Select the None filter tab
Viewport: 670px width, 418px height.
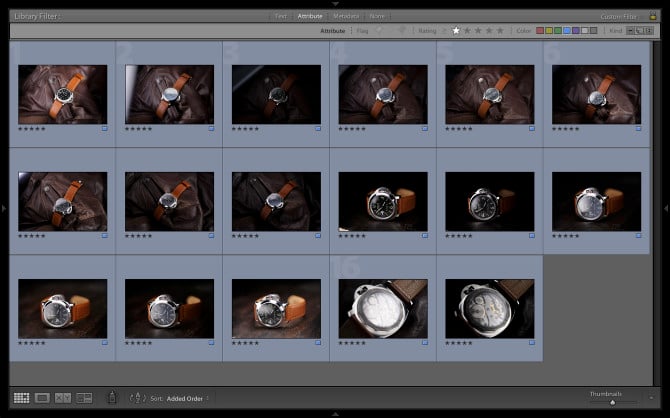tap(376, 16)
